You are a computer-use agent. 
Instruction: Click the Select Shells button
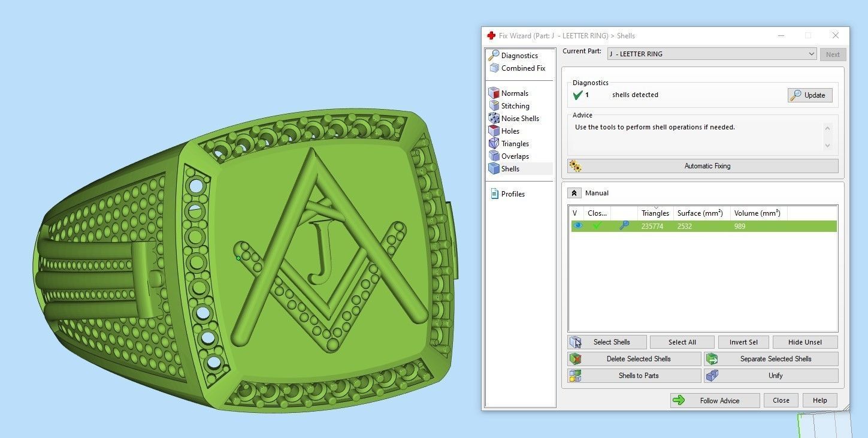click(607, 342)
